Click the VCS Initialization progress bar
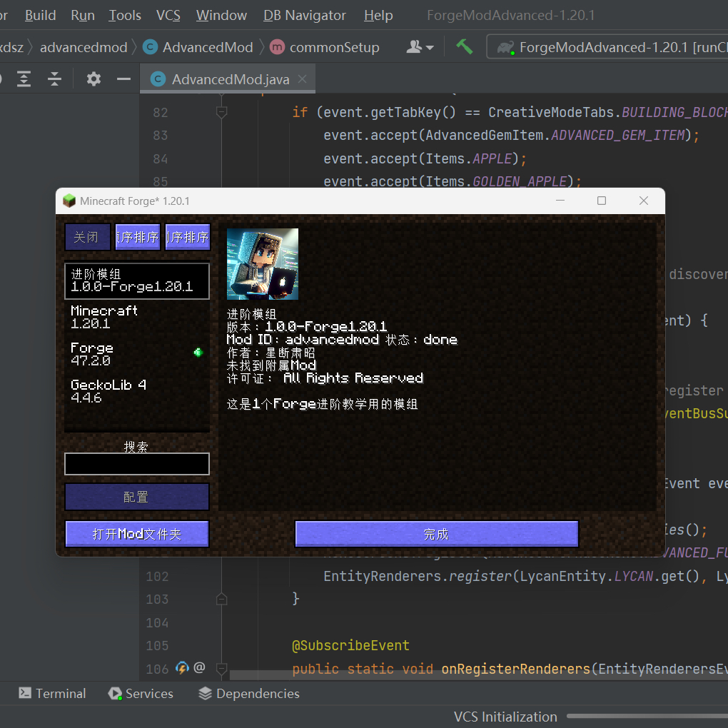Image resolution: width=728 pixels, height=728 pixels. 647,717
